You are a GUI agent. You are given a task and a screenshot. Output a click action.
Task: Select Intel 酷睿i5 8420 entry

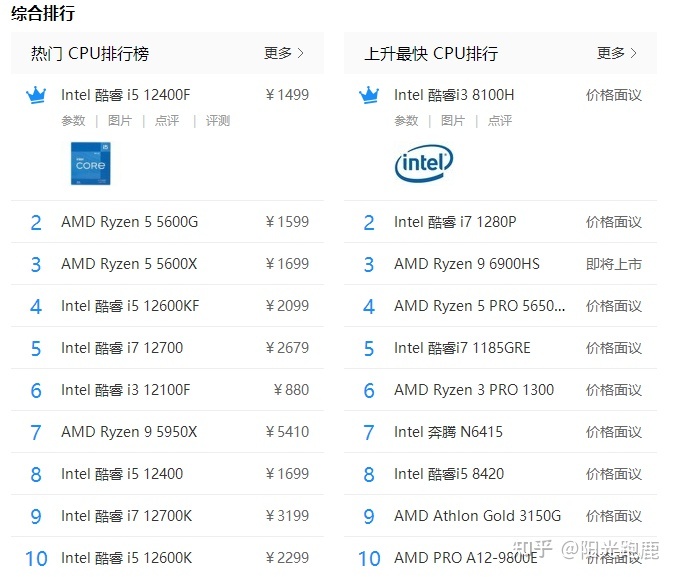pyautogui.click(x=449, y=474)
